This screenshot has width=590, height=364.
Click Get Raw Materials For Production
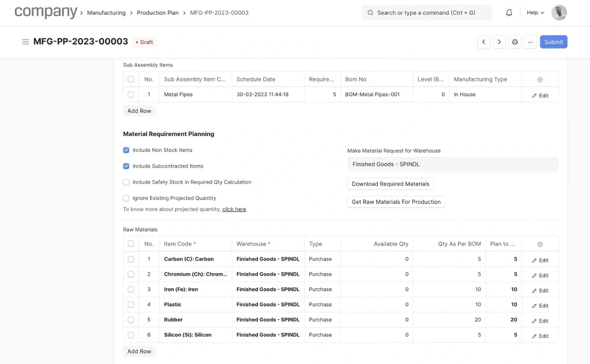pos(396,202)
